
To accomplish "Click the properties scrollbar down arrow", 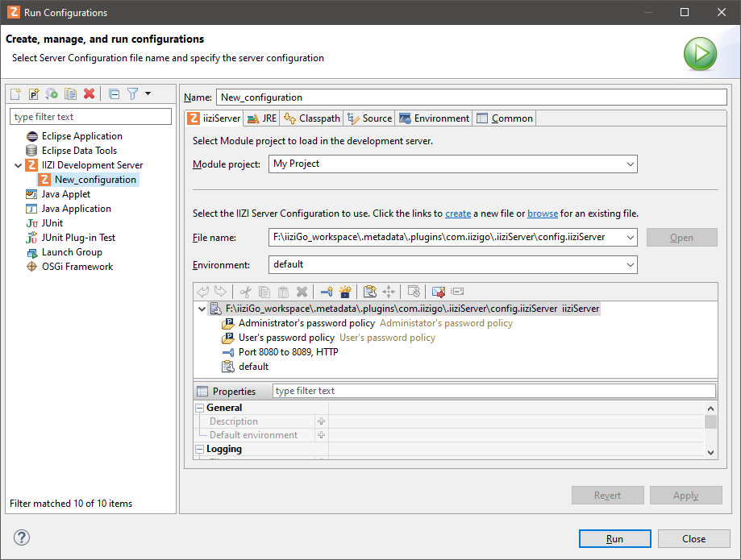I will click(x=710, y=452).
